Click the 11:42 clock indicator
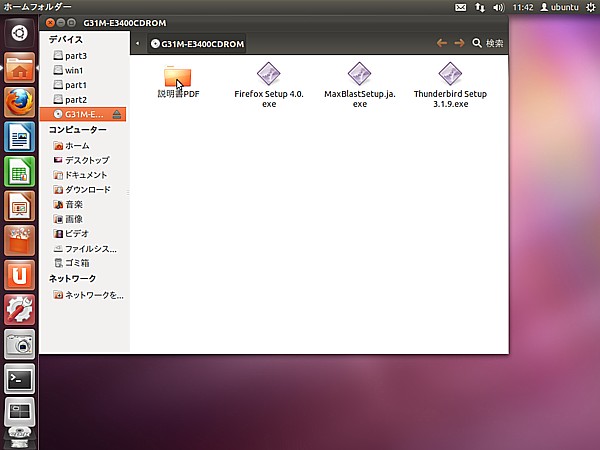Viewport: 600px width, 450px height. pyautogui.click(x=523, y=7)
